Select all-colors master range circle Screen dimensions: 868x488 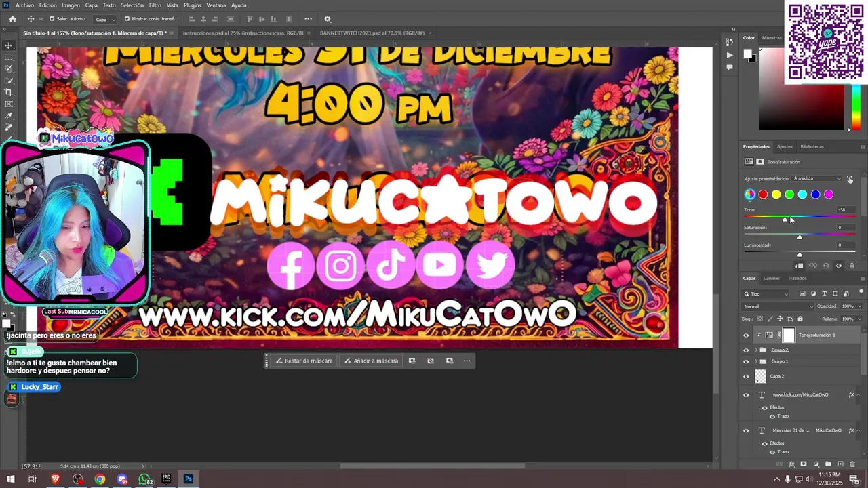pos(750,195)
